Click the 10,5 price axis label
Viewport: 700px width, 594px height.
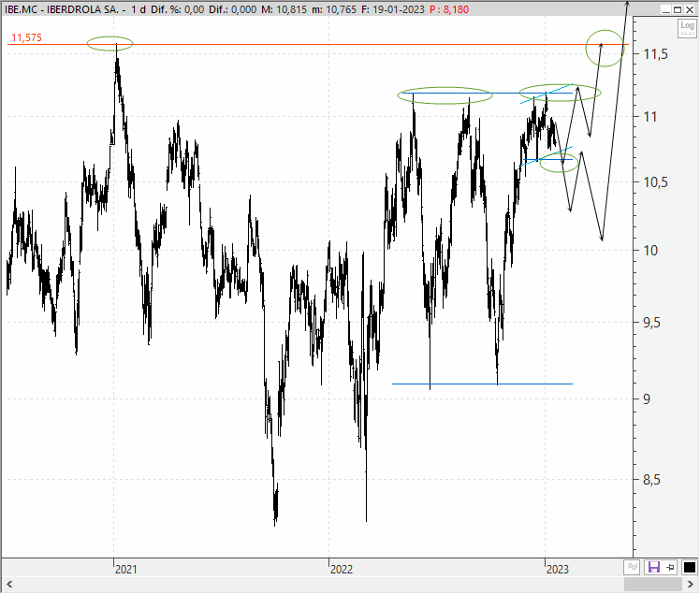(656, 182)
